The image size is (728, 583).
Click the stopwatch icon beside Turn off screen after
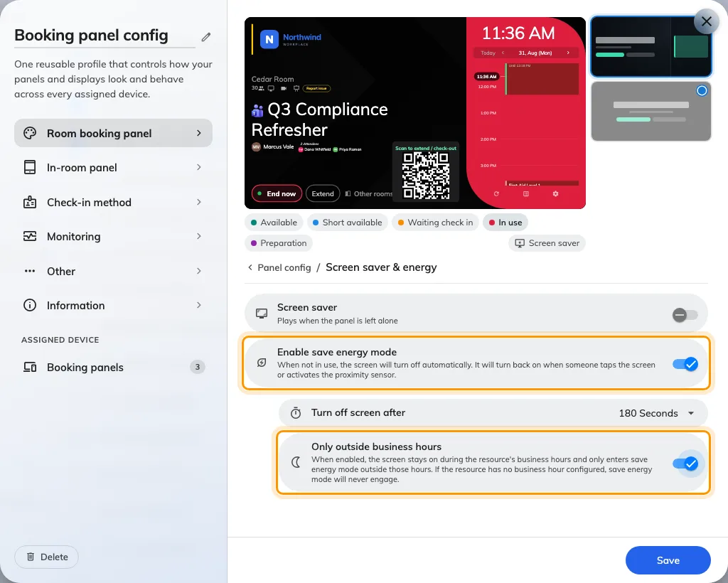tap(296, 412)
